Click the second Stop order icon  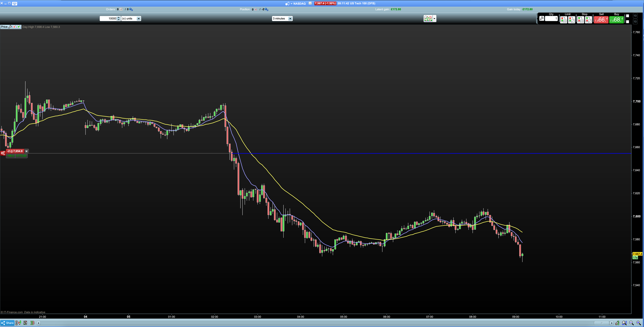(x=588, y=20)
